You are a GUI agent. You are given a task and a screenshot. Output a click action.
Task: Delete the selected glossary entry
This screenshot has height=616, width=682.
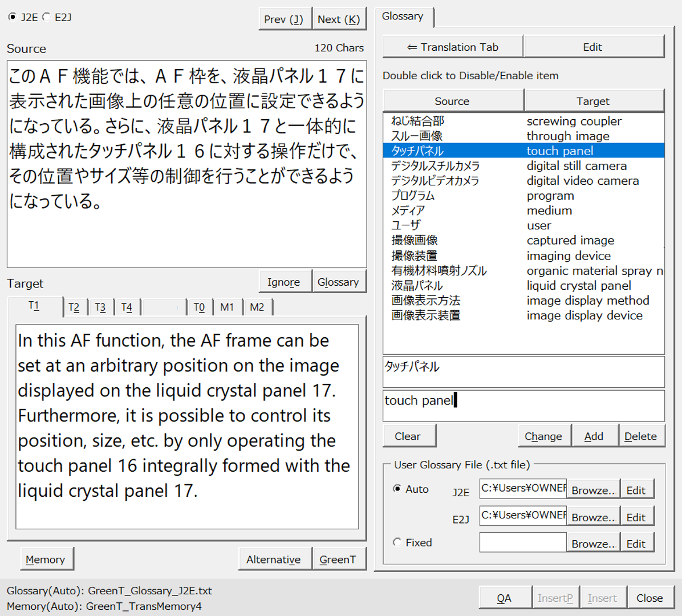click(x=640, y=436)
